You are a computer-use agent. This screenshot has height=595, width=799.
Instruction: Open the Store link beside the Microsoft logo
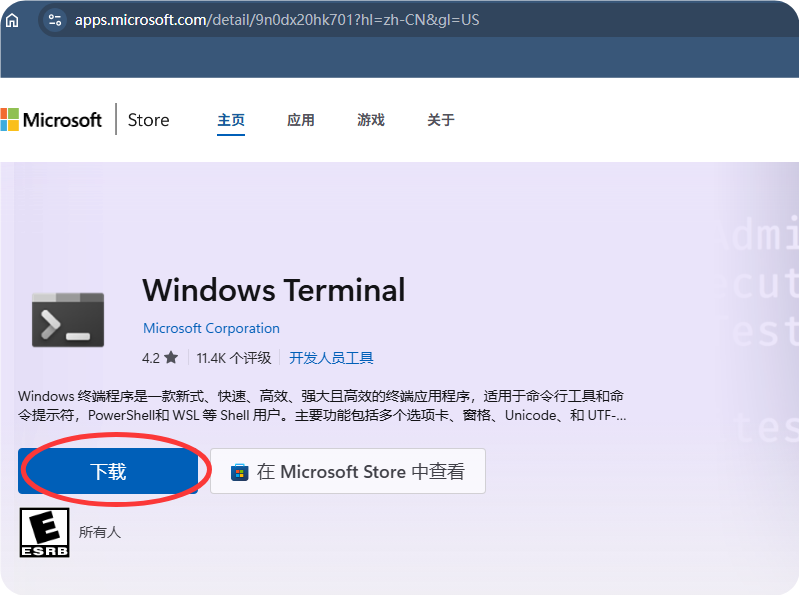click(x=148, y=120)
